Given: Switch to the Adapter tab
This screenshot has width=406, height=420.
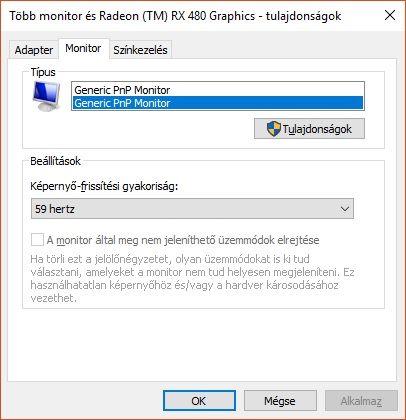Looking at the screenshot, I should click(x=34, y=50).
